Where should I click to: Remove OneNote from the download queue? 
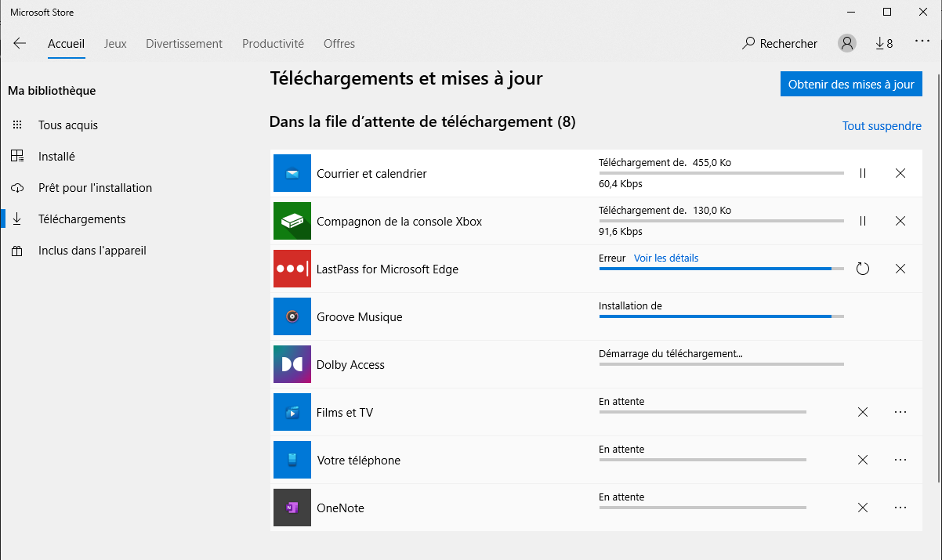pos(863,508)
